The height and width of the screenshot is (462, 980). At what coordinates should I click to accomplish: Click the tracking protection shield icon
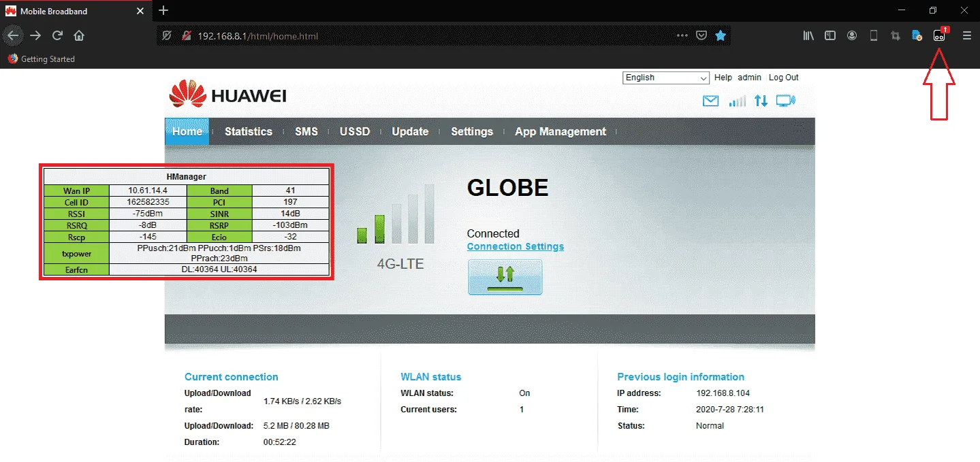coord(167,36)
